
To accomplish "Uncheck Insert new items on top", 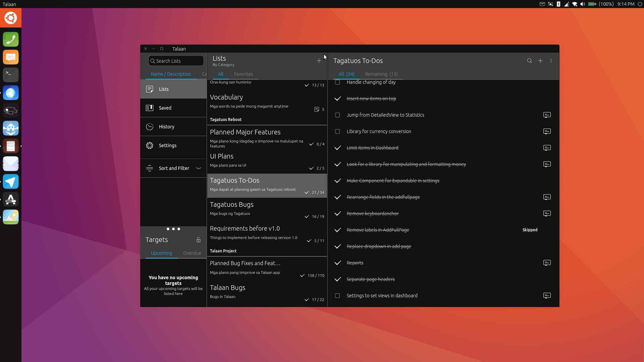I will coord(338,99).
